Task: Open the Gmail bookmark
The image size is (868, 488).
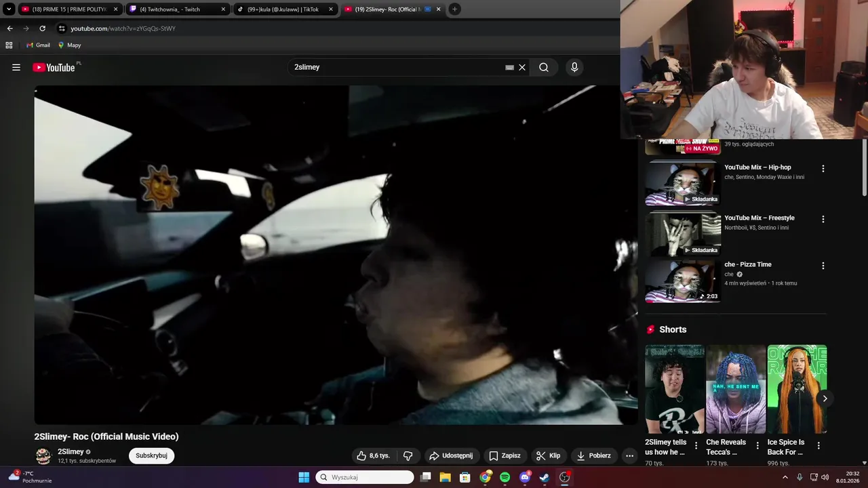Action: pyautogui.click(x=38, y=45)
